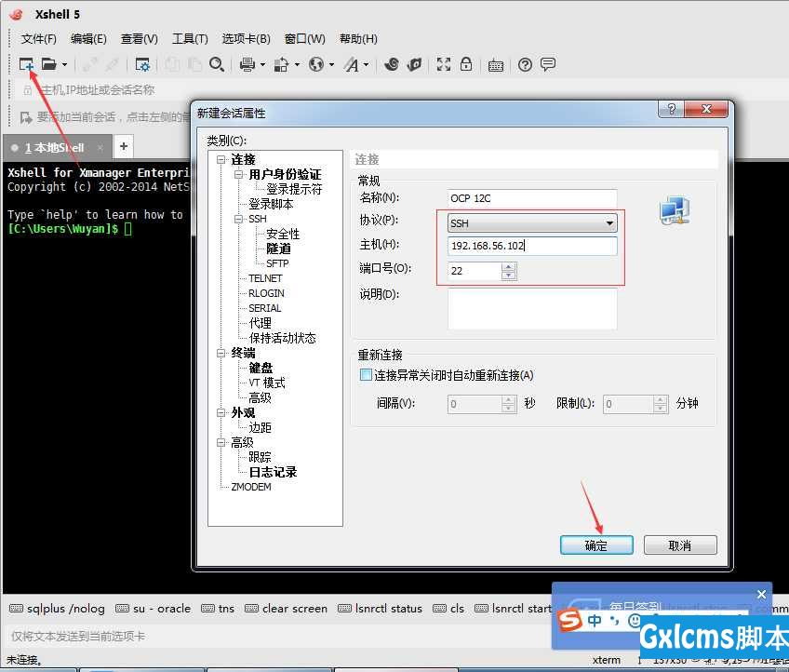Launch Xagent icon in toolbar
This screenshot has width=789, height=672.
(414, 64)
